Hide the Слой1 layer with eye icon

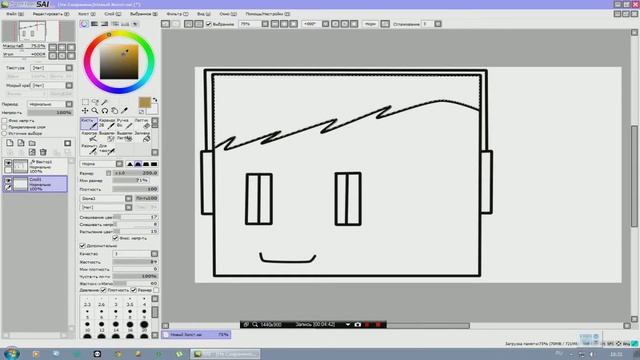click(8, 180)
